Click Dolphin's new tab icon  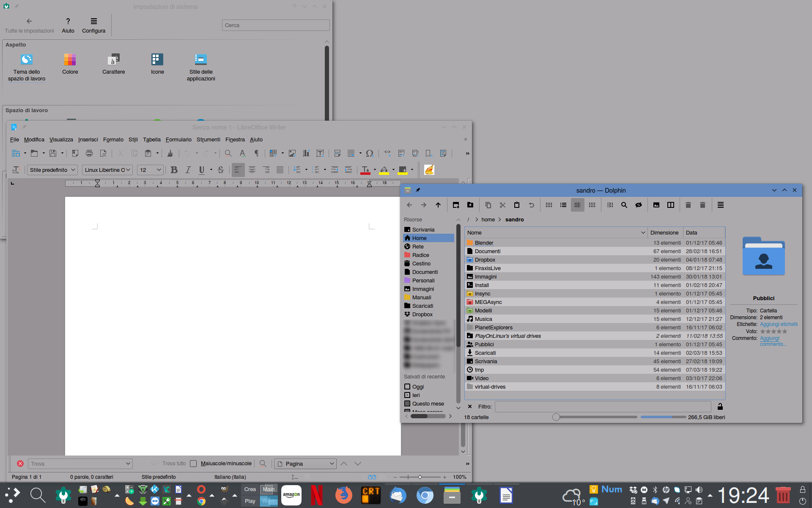coord(456,205)
